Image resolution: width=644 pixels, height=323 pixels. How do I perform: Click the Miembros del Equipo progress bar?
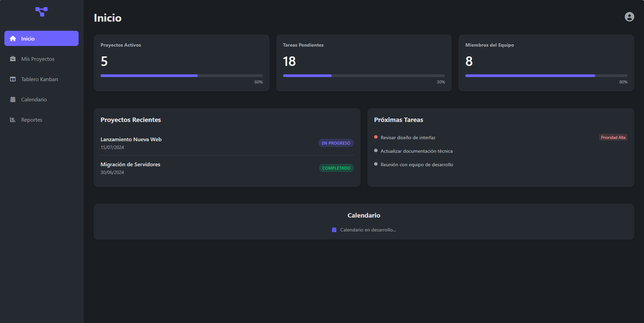tap(546, 76)
